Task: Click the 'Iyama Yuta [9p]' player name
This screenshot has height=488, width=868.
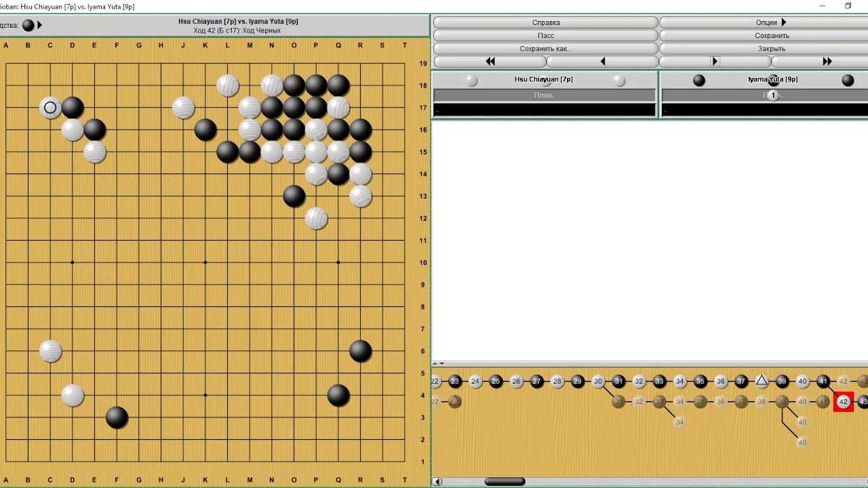Action: pos(772,79)
